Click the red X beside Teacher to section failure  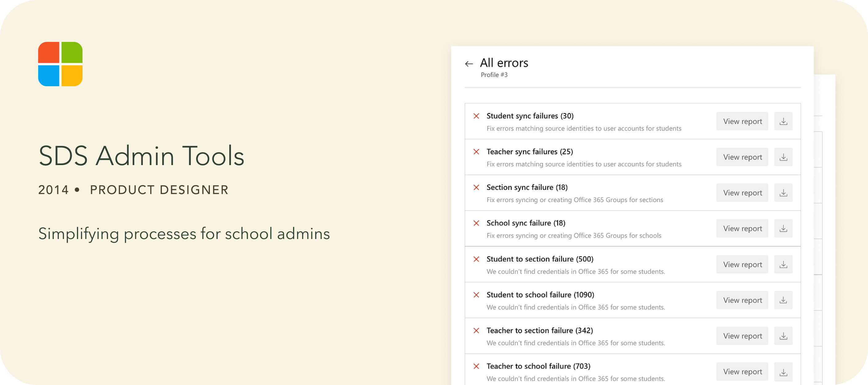[x=476, y=331]
